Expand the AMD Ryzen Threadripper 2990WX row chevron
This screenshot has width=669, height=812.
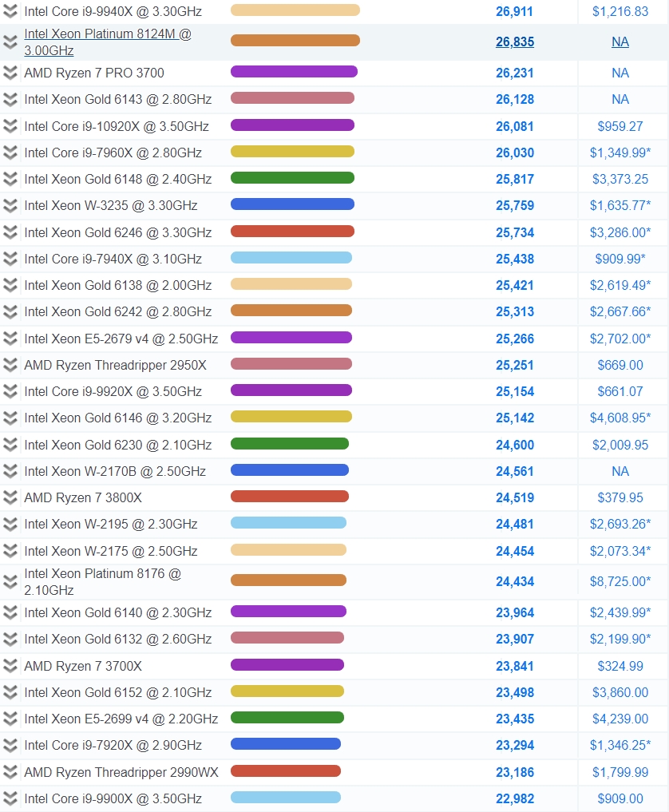point(10,772)
